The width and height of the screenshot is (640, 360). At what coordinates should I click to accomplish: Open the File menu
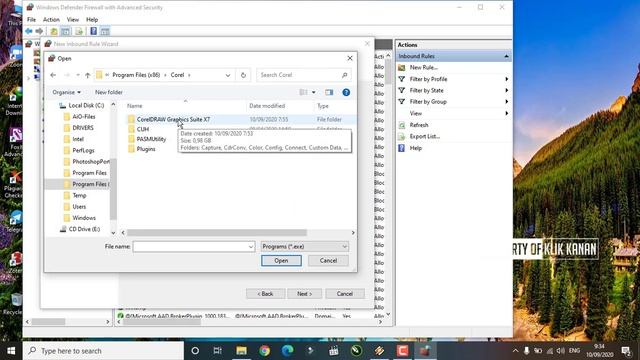[31, 20]
